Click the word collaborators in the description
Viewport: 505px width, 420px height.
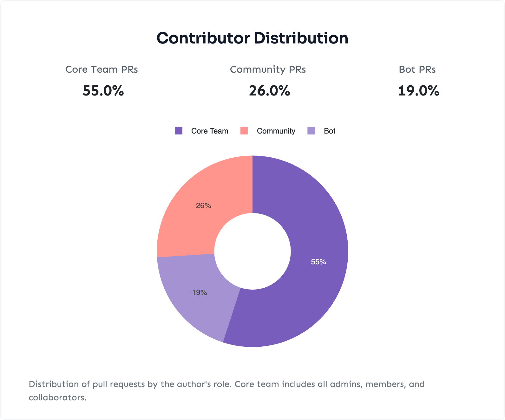(57, 397)
